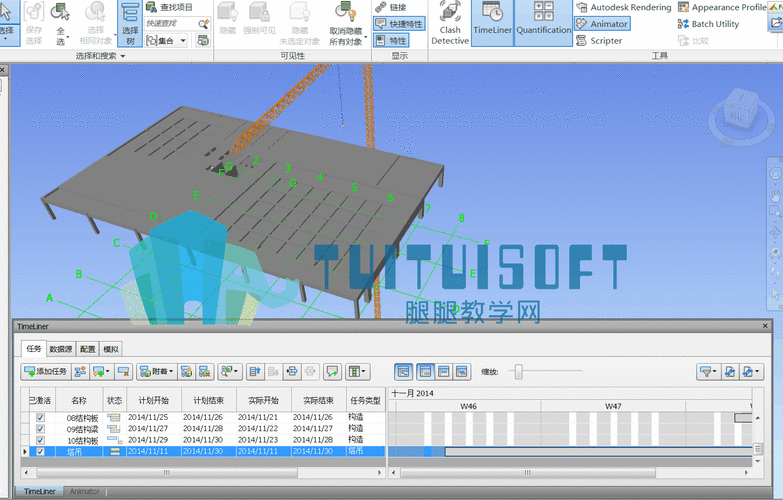The width and height of the screenshot is (783, 500).
Task: Launch Autodesk Rendering
Action: (x=623, y=8)
